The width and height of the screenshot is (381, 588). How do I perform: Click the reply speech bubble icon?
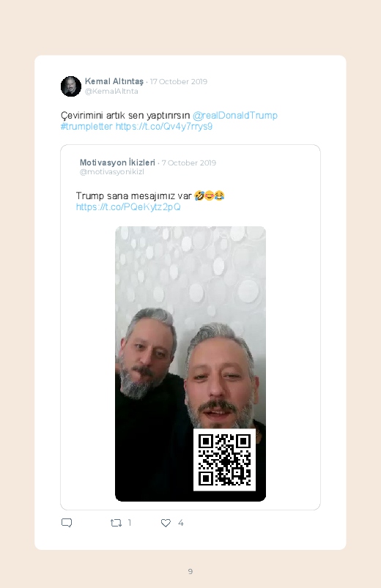67,523
